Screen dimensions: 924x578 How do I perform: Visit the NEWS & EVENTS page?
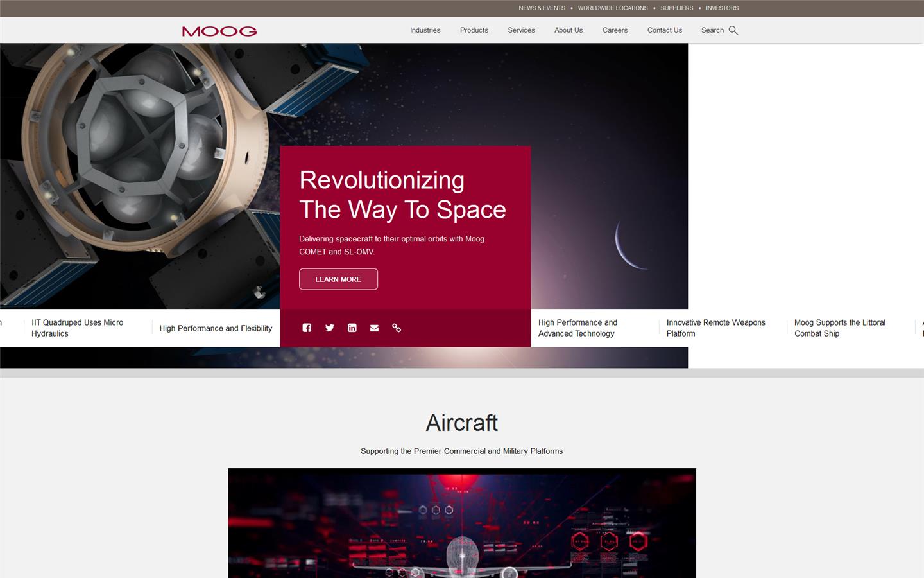(541, 8)
